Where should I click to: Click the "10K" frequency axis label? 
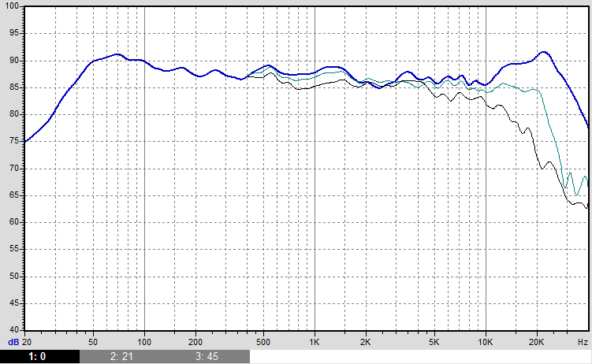485,343
